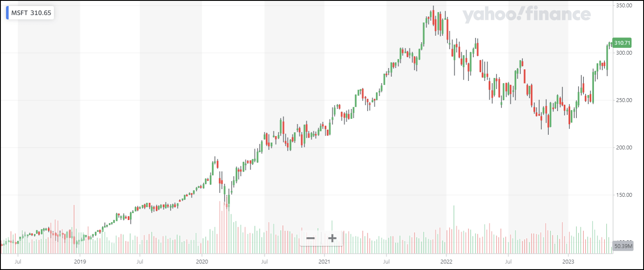
Task: Click the 2021 date axis label
Action: [324, 261]
